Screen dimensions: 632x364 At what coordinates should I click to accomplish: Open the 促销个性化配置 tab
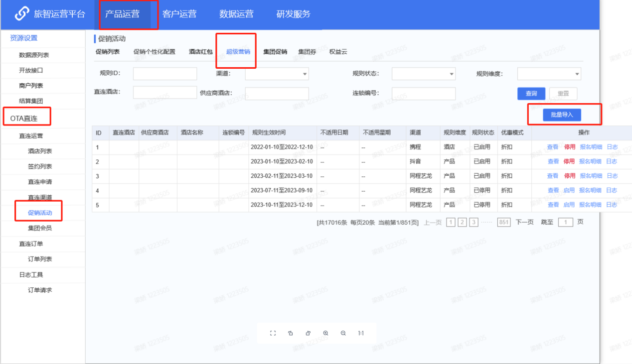point(155,52)
